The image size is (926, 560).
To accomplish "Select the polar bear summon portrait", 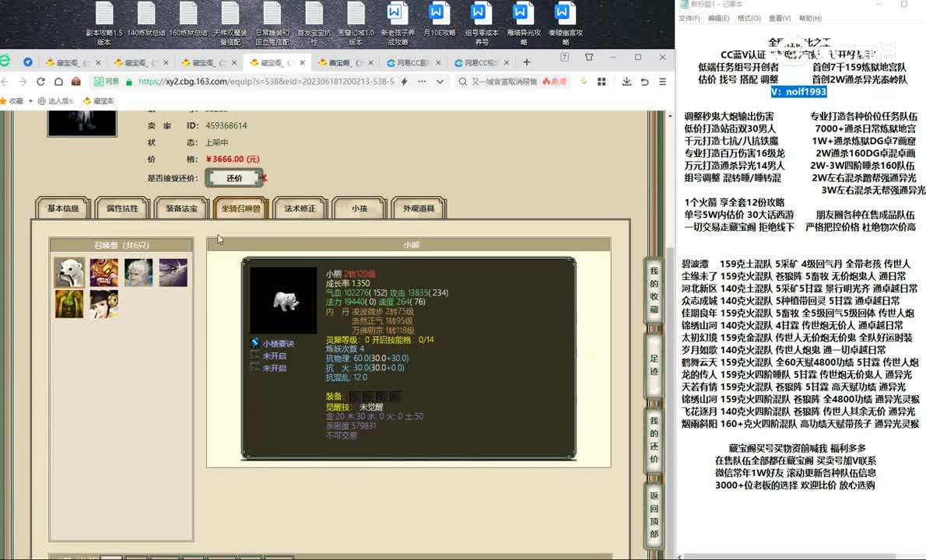I will 69,272.
